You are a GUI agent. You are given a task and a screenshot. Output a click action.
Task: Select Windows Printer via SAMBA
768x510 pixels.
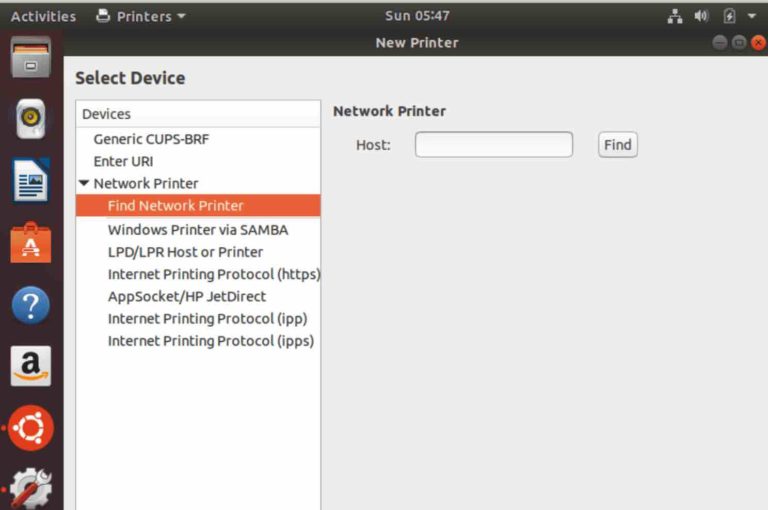click(197, 230)
